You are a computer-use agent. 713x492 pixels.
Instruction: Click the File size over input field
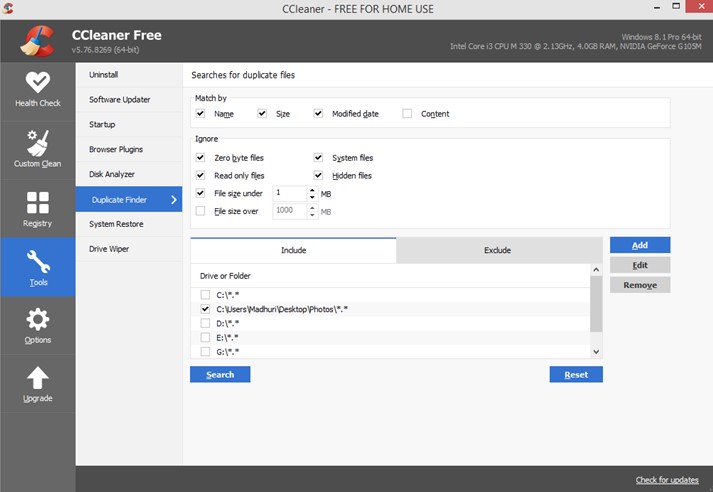click(290, 211)
